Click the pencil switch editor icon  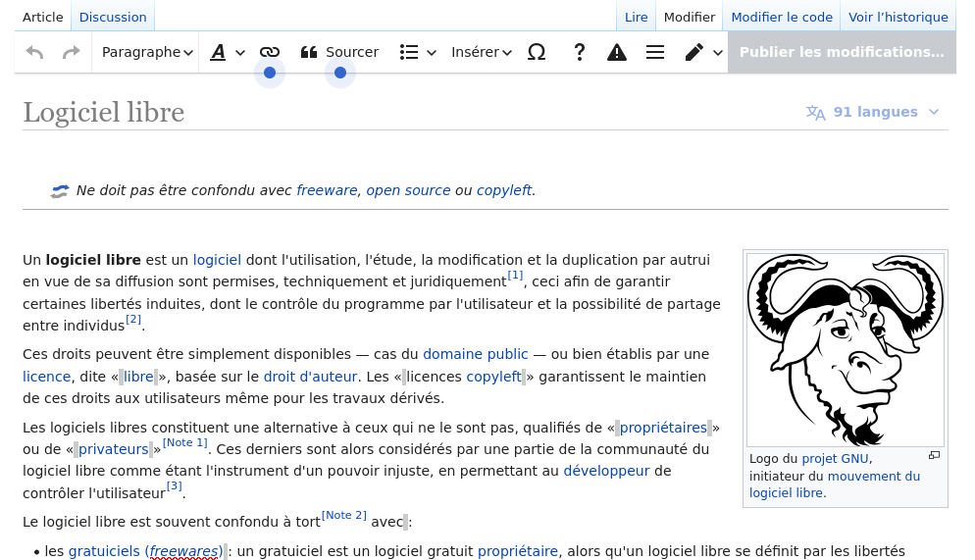click(693, 52)
